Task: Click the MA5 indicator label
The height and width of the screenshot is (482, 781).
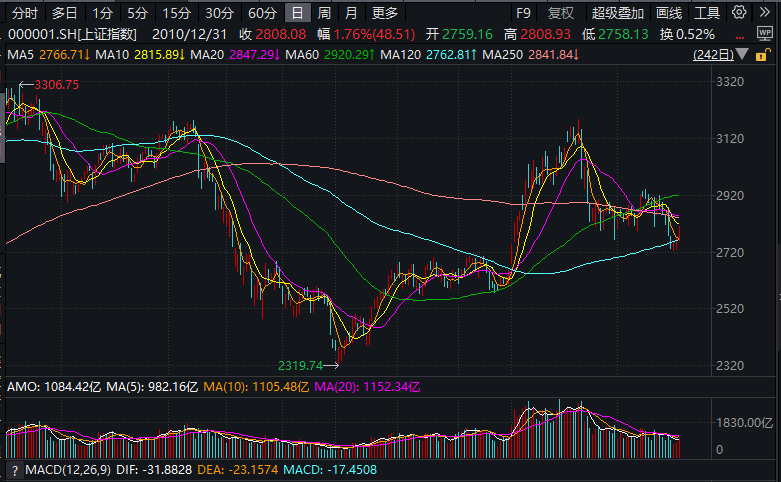Action: click(x=22, y=53)
